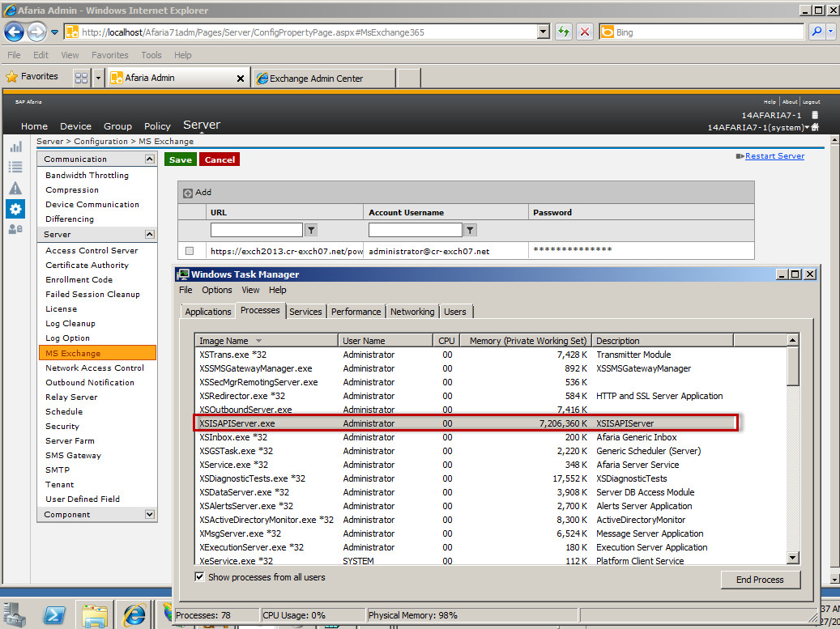The height and width of the screenshot is (629, 840).
Task: Switch to the Services tab in Task Manager
Action: pyautogui.click(x=305, y=312)
